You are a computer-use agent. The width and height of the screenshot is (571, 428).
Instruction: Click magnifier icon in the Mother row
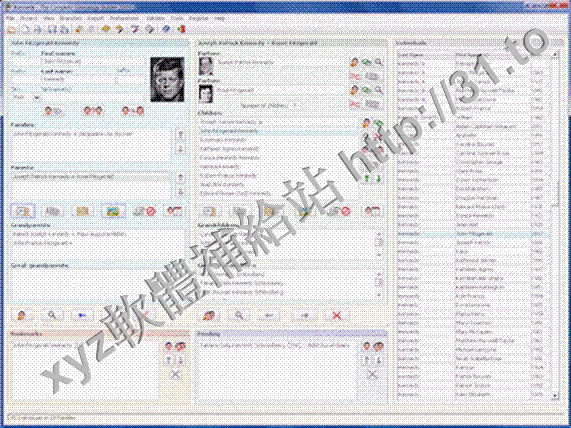pos(379,90)
